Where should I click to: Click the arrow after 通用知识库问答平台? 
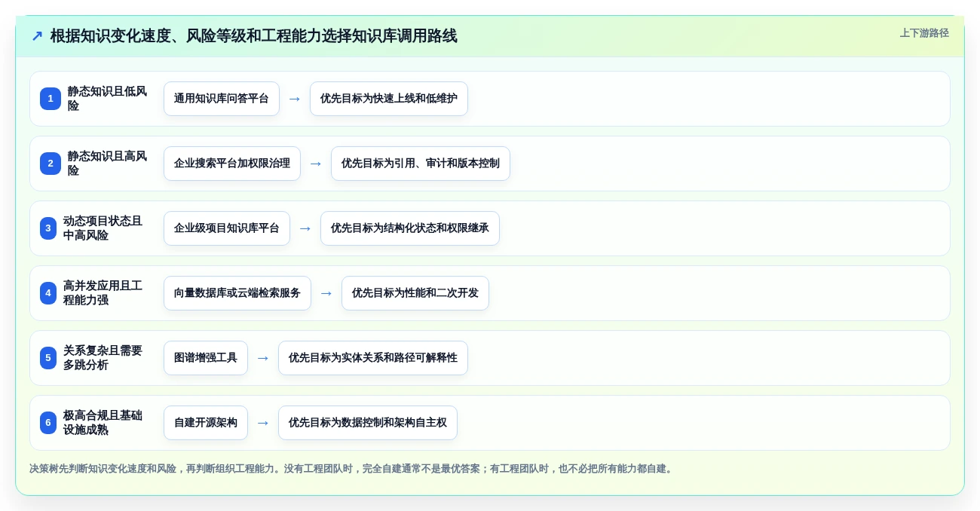point(295,99)
